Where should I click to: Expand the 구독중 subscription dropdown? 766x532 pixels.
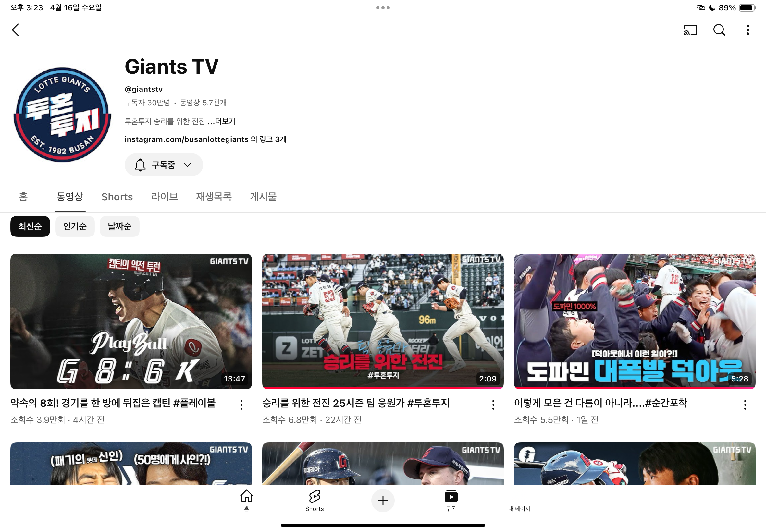pos(163,165)
